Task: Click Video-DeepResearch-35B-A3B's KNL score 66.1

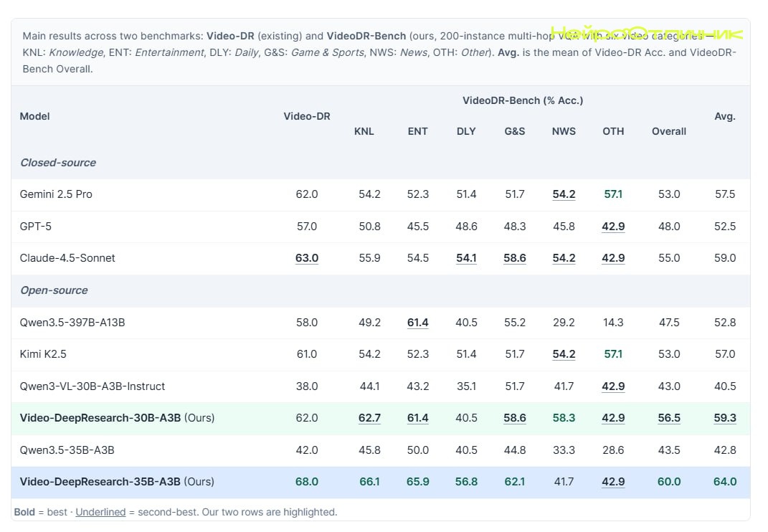Action: point(369,482)
